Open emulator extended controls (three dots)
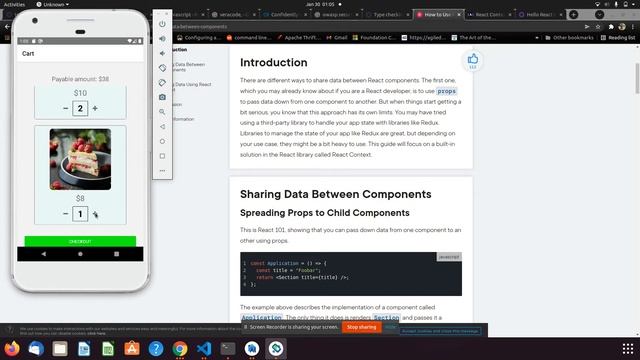The width and height of the screenshot is (640, 360). (162, 171)
